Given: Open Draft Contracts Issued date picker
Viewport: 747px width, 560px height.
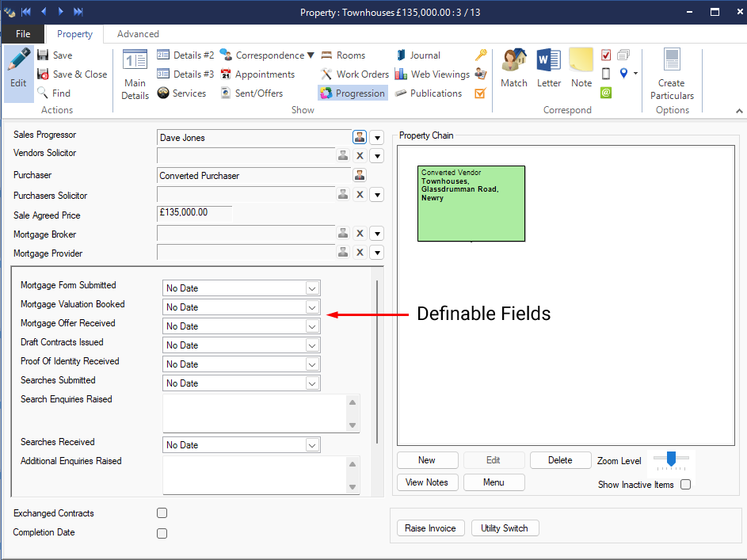Looking at the screenshot, I should (312, 345).
